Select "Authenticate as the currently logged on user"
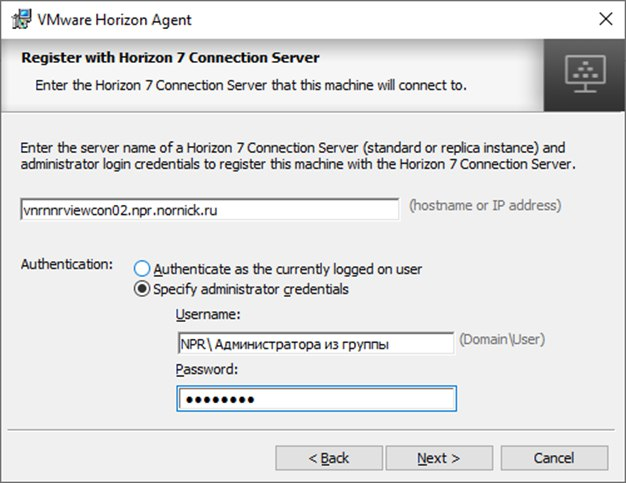The width and height of the screenshot is (626, 483). (142, 269)
